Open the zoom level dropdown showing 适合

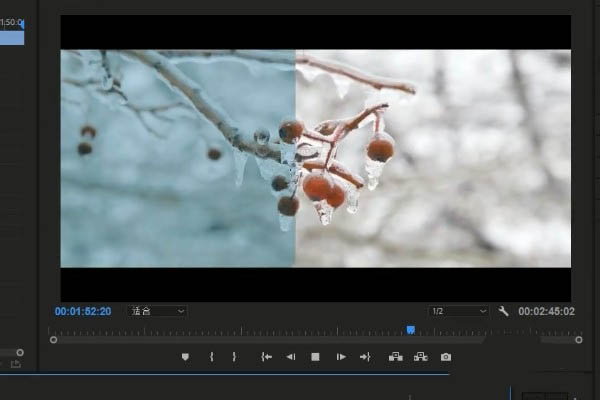(x=158, y=312)
